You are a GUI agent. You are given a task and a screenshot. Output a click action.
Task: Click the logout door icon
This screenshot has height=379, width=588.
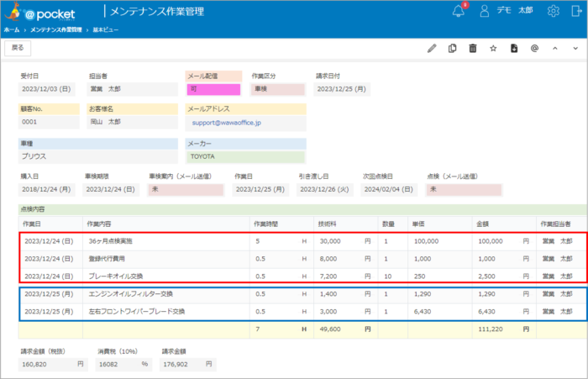click(x=576, y=11)
